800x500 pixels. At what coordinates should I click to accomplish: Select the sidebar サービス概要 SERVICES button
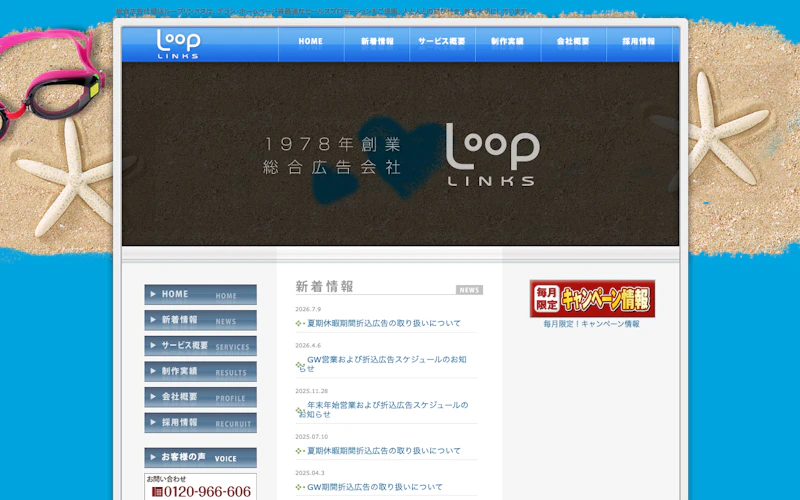[x=201, y=345]
